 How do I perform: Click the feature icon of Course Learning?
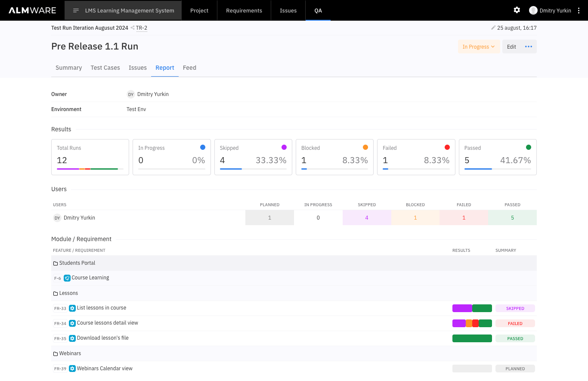[67, 278]
